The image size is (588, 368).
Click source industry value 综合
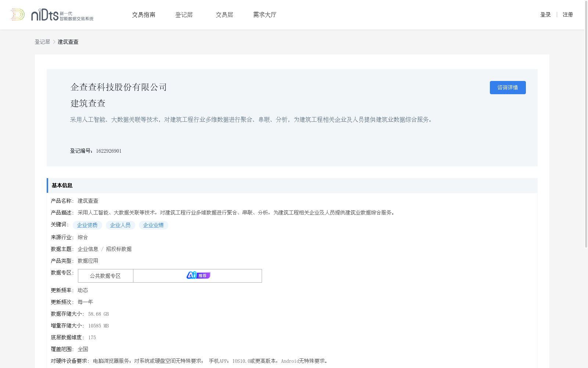click(83, 237)
